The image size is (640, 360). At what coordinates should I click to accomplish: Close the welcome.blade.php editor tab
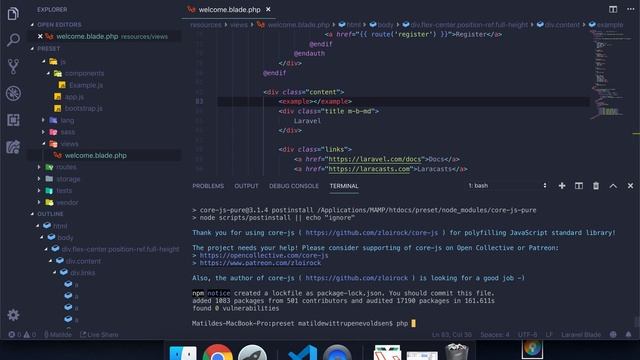[268, 9]
